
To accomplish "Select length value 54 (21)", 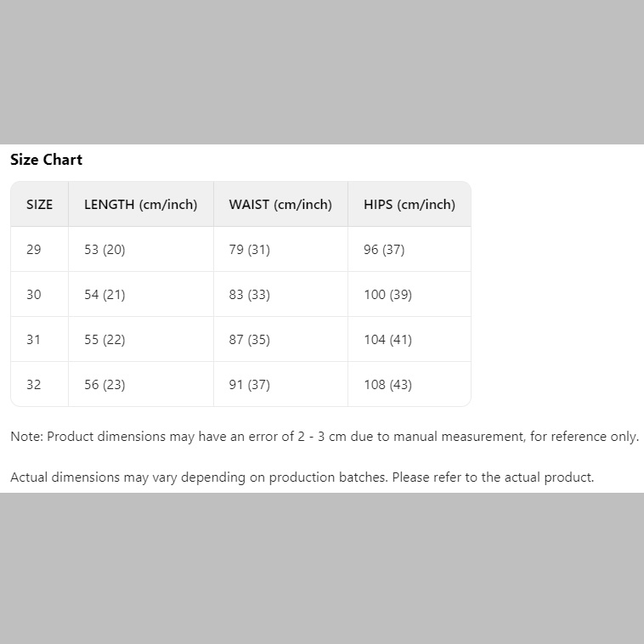I will [105, 294].
